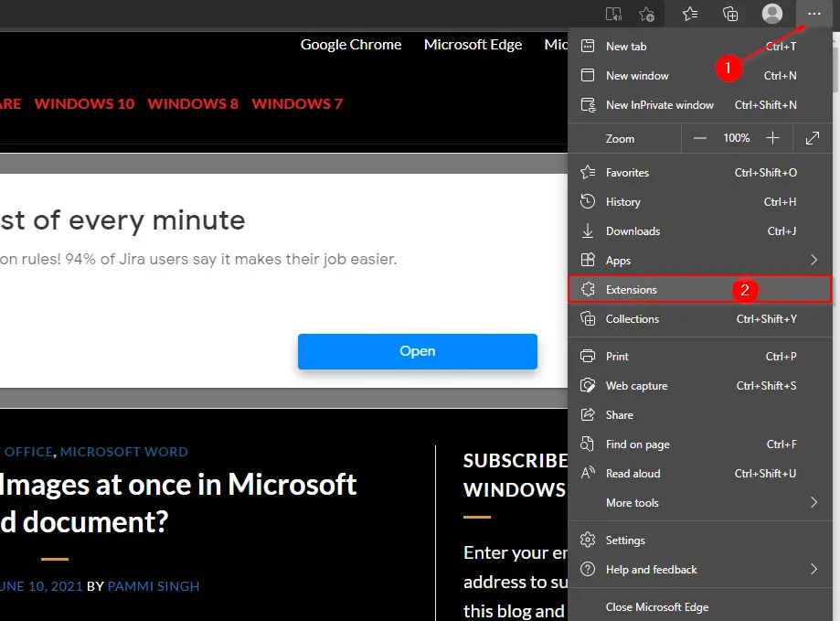Open the Google Chrome nav link
Viewport: 840px width, 621px height.
coord(351,45)
